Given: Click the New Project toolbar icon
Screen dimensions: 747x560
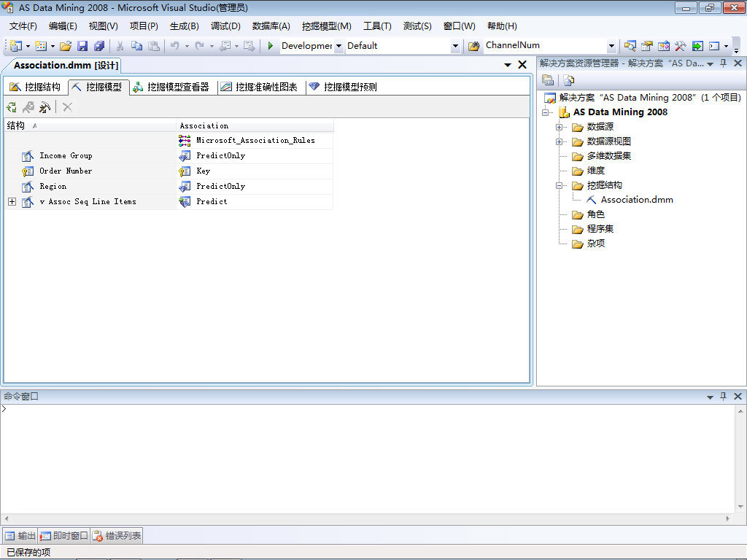Looking at the screenshot, I should coord(16,46).
